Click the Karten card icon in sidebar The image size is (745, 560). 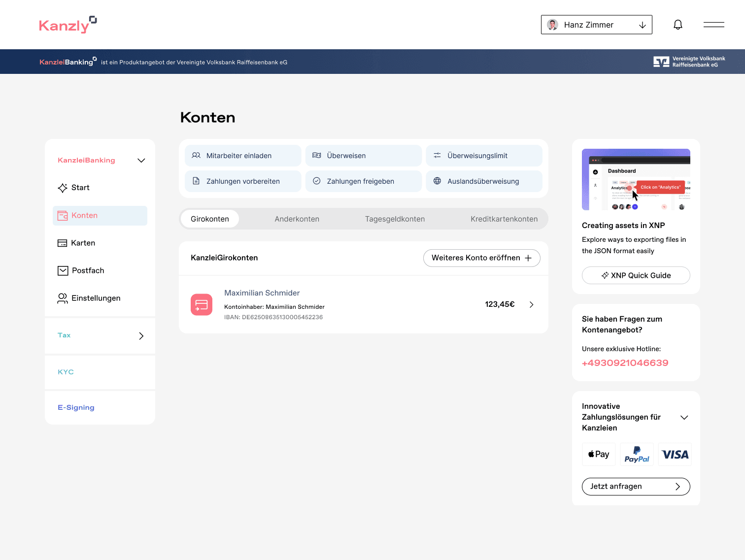click(x=63, y=243)
